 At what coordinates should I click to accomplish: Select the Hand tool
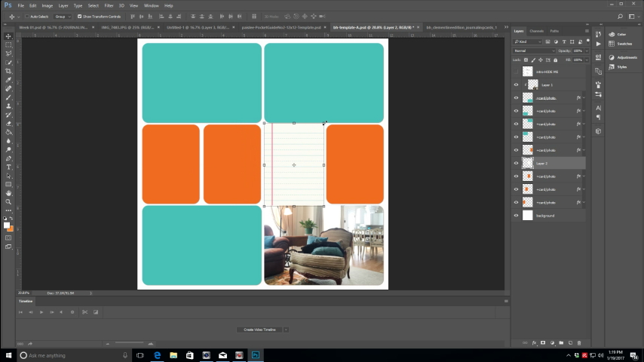tap(8, 193)
